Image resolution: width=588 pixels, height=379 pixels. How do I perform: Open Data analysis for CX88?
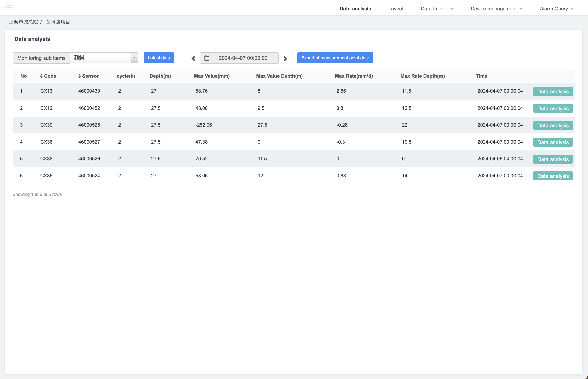[553, 159]
